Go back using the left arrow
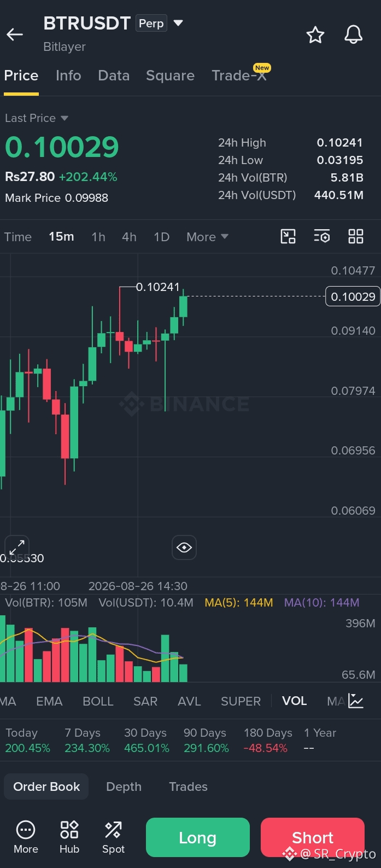The image size is (381, 868). (15, 34)
